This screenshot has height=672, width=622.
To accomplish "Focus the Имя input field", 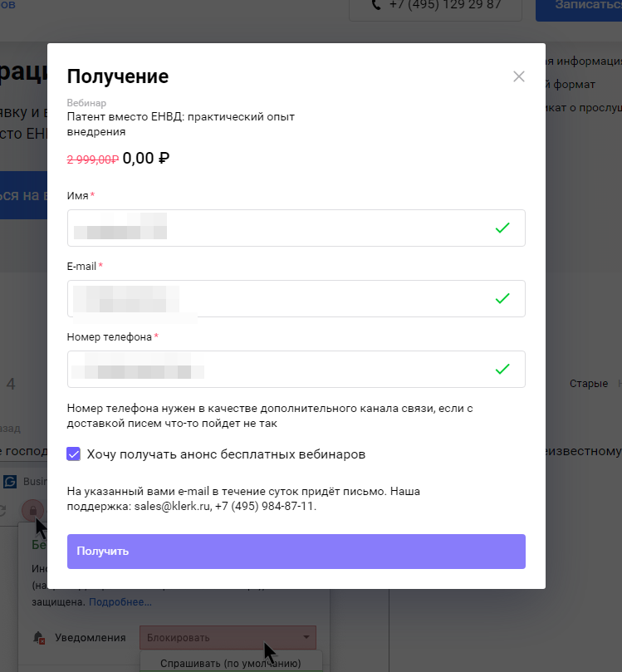I will click(x=296, y=228).
